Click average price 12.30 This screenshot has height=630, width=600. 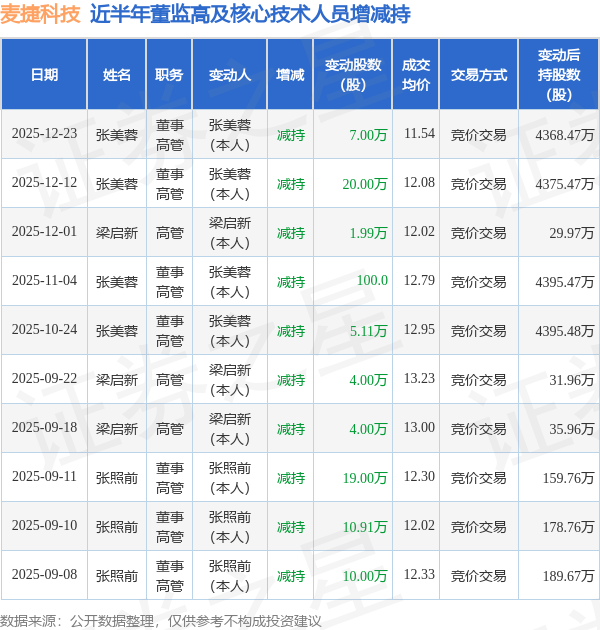[419, 477]
